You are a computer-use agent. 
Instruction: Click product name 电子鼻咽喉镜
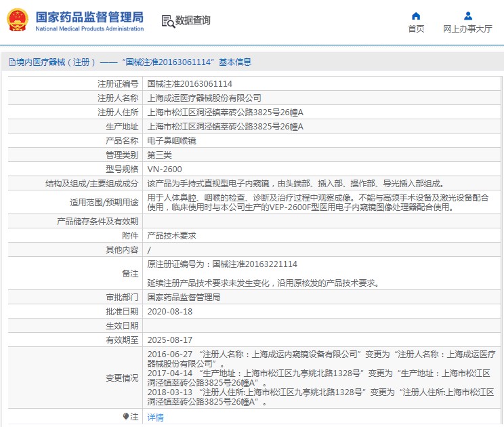coord(171,141)
